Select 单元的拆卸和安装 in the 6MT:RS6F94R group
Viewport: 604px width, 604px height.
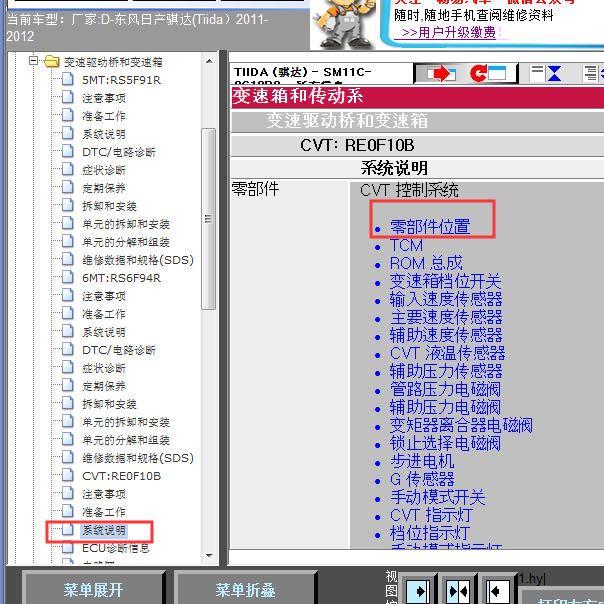pyautogui.click(x=126, y=422)
